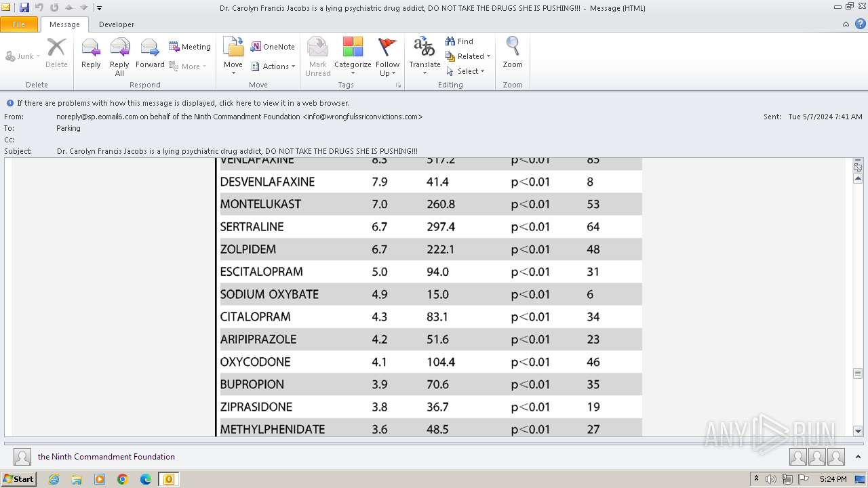Go to next item arrow
The height and width of the screenshot is (488, 868).
pos(84,7)
